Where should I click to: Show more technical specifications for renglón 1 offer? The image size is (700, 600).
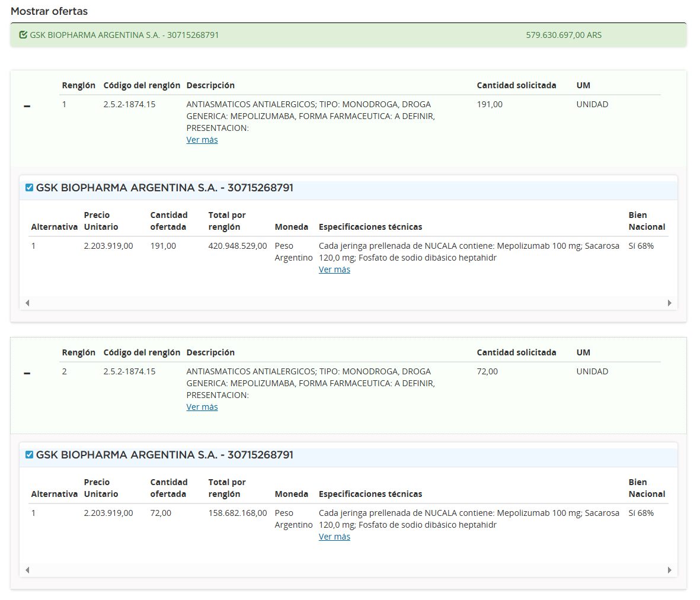tap(334, 269)
